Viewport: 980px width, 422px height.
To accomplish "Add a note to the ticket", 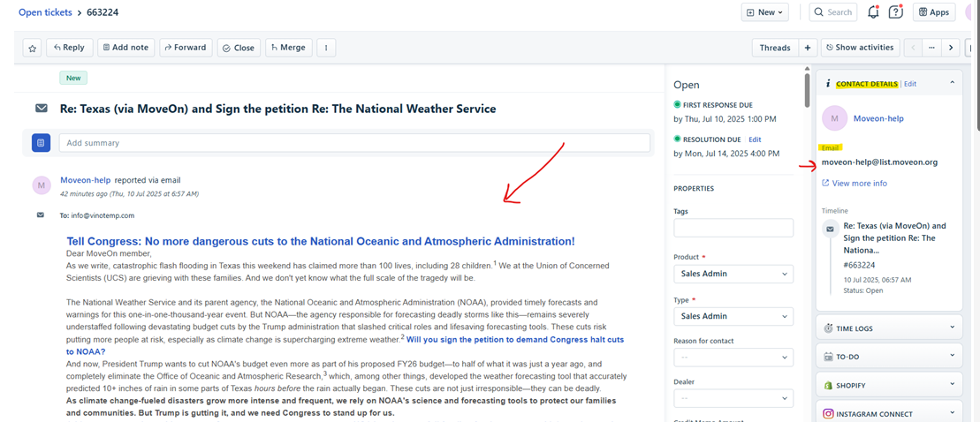I will click(x=125, y=48).
